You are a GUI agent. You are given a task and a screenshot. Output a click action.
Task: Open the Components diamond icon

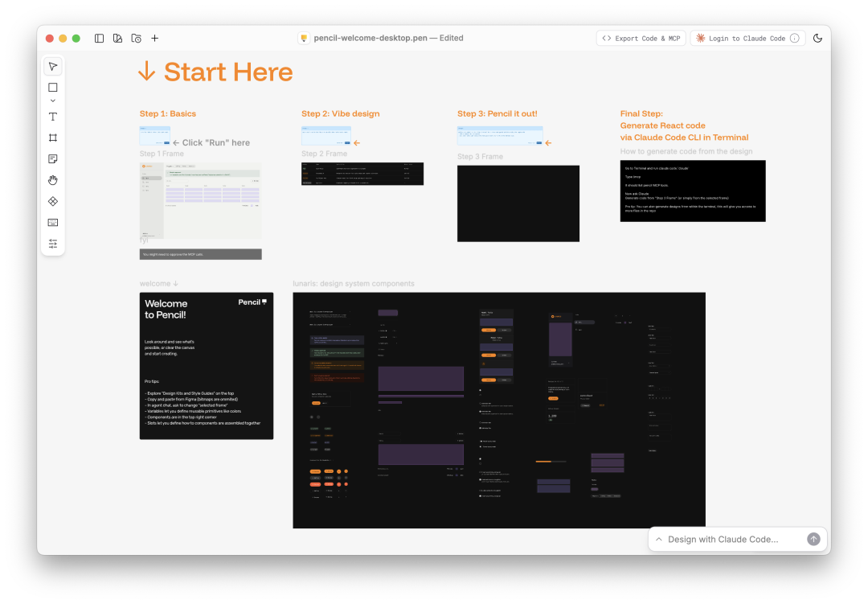[53, 201]
